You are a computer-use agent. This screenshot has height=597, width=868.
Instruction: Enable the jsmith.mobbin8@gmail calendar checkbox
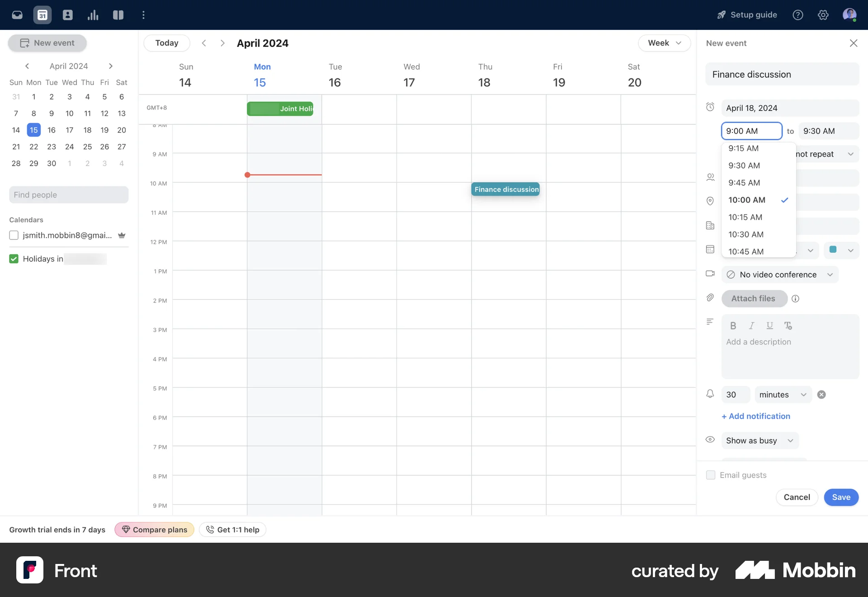click(14, 235)
